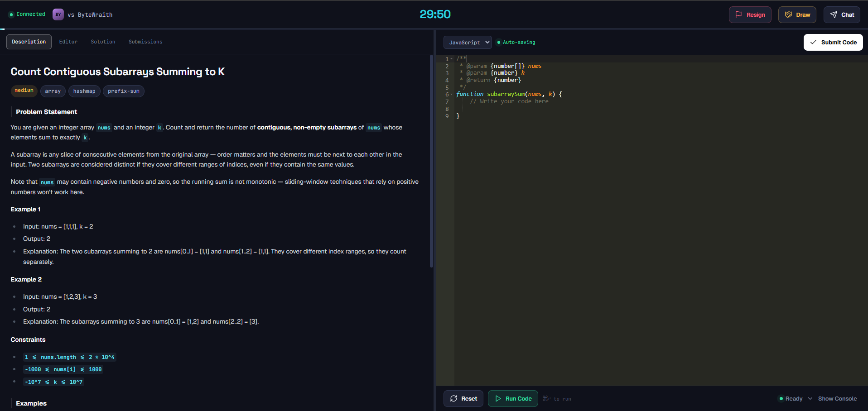Click the prefix-sum tag
The height and width of the screenshot is (411, 868).
pyautogui.click(x=124, y=91)
